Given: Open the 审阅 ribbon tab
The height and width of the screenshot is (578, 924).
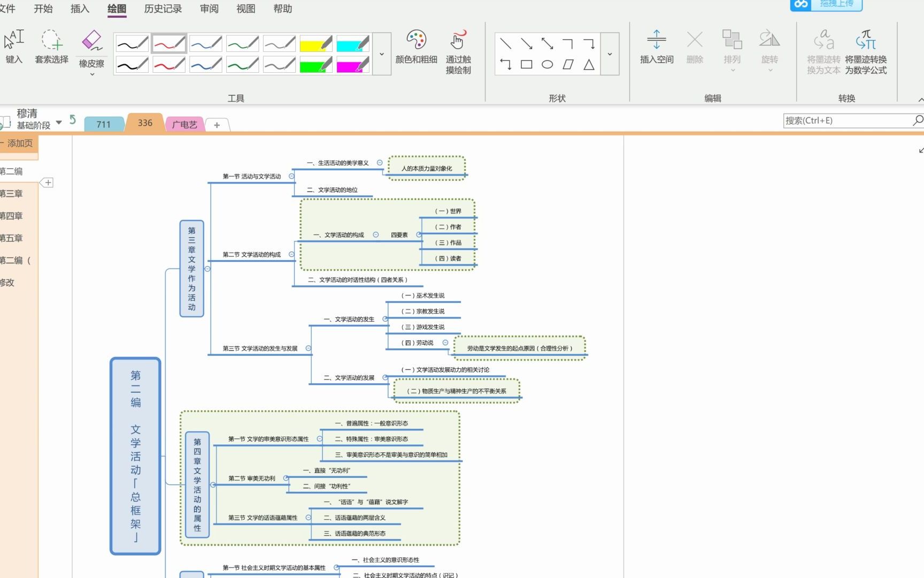Looking at the screenshot, I should (209, 9).
